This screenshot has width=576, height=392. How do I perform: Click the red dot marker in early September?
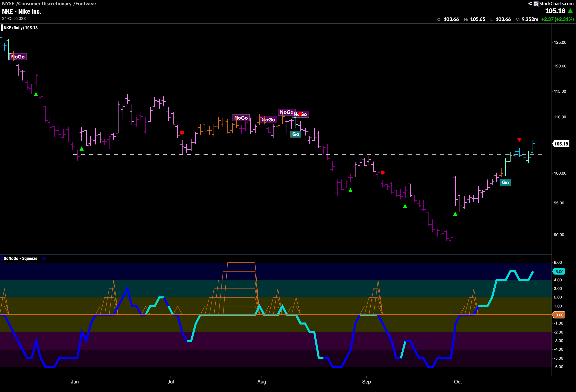click(x=383, y=172)
